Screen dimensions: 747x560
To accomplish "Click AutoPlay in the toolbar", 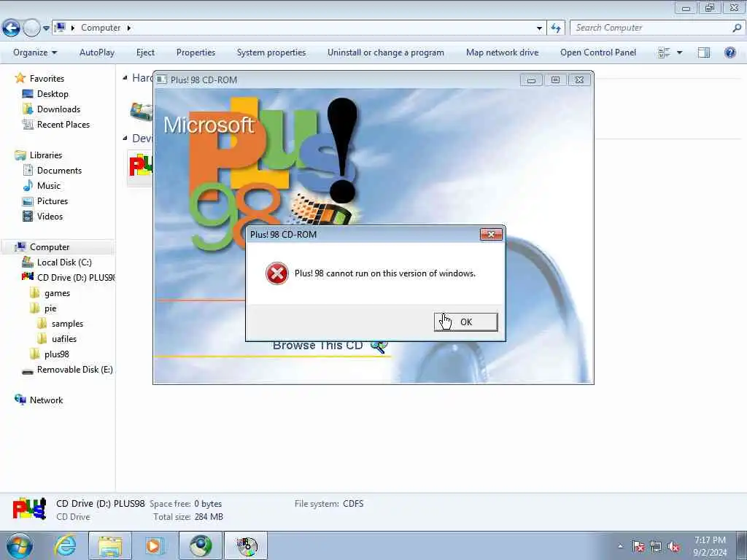I will point(97,52).
